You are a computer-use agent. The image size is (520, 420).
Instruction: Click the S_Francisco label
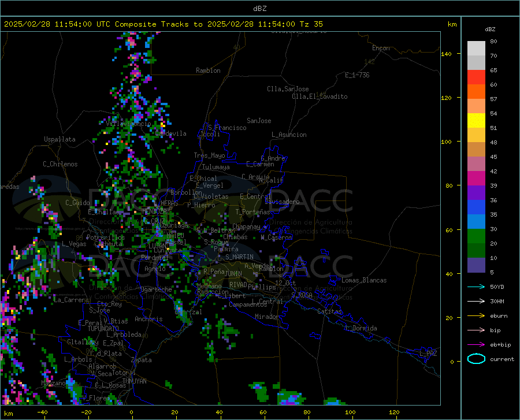pyautogui.click(x=227, y=128)
